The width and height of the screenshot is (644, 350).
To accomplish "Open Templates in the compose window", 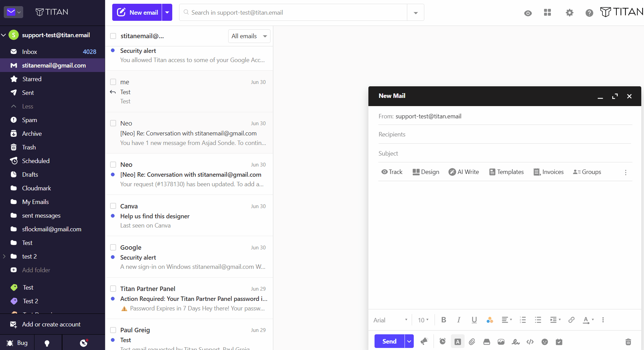I will click(x=507, y=172).
